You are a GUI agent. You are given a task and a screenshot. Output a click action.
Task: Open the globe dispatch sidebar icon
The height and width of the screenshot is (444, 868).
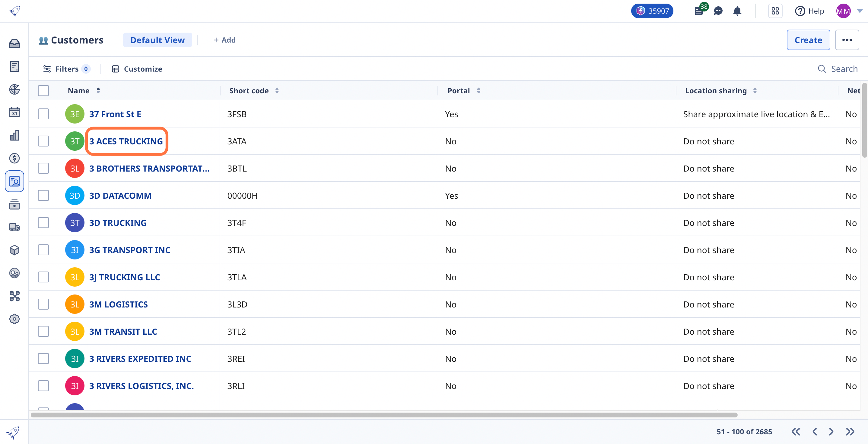pos(14,89)
